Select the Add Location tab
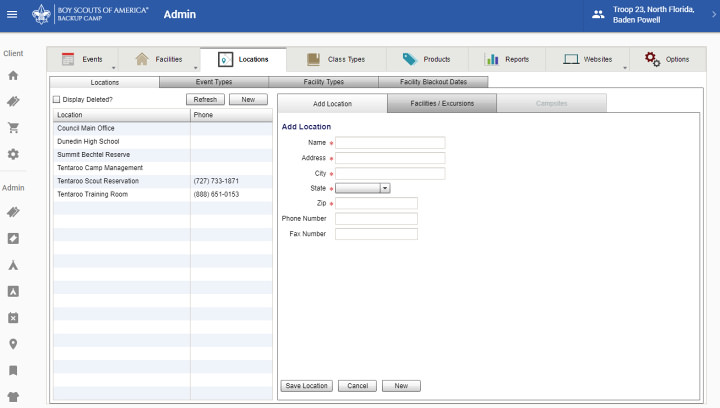Image resolution: width=720 pixels, height=408 pixels. [332, 104]
